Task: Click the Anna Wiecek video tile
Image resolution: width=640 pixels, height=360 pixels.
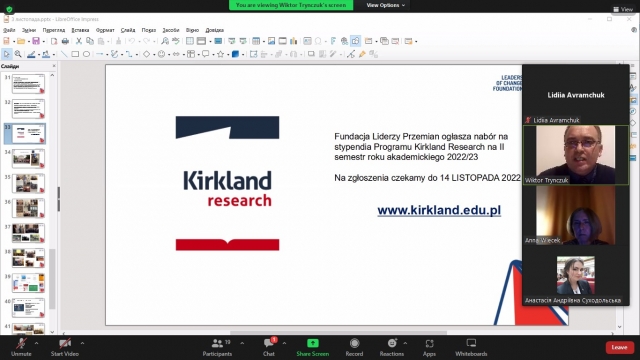Action: pyautogui.click(x=576, y=215)
